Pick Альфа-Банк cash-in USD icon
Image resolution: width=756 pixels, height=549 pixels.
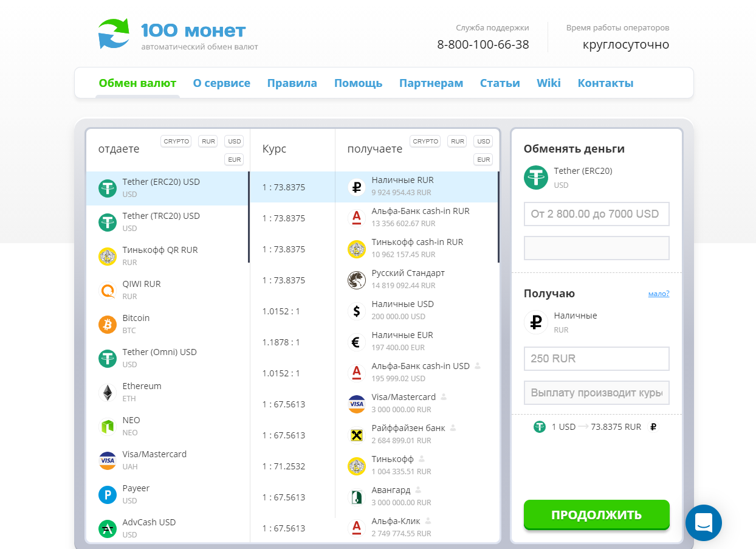click(x=357, y=373)
